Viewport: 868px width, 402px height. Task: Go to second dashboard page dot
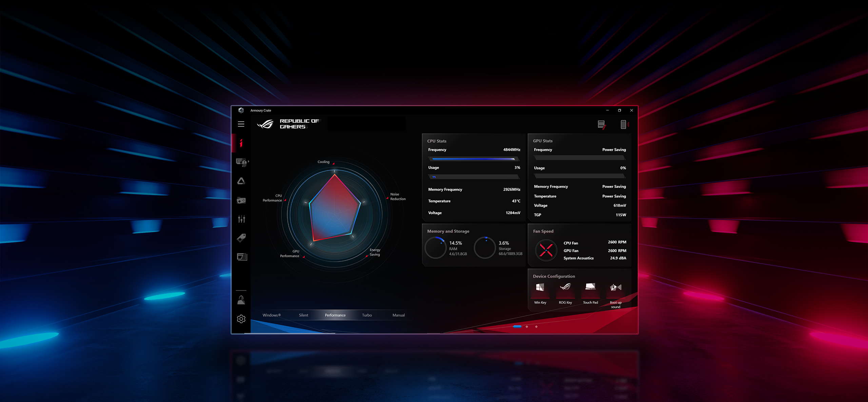point(527,327)
